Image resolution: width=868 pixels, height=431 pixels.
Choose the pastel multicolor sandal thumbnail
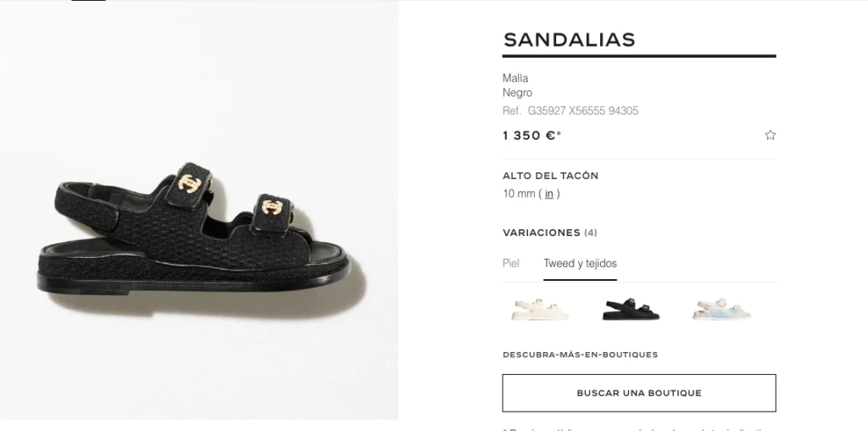coord(722,309)
